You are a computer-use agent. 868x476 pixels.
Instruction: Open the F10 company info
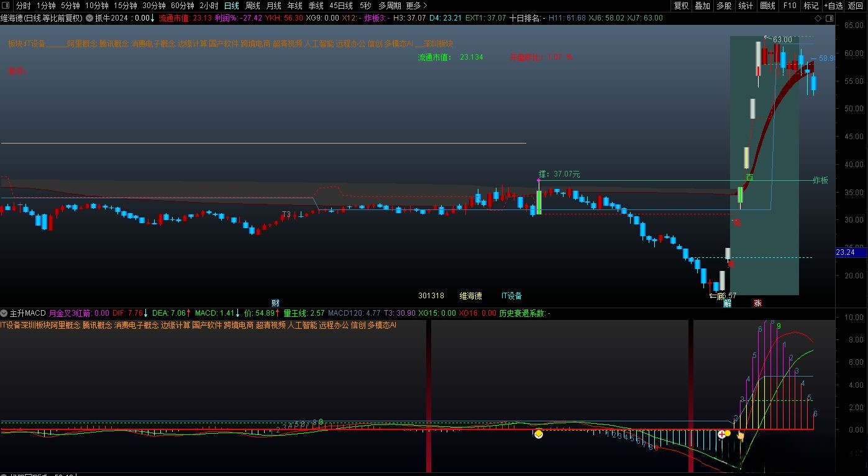790,6
